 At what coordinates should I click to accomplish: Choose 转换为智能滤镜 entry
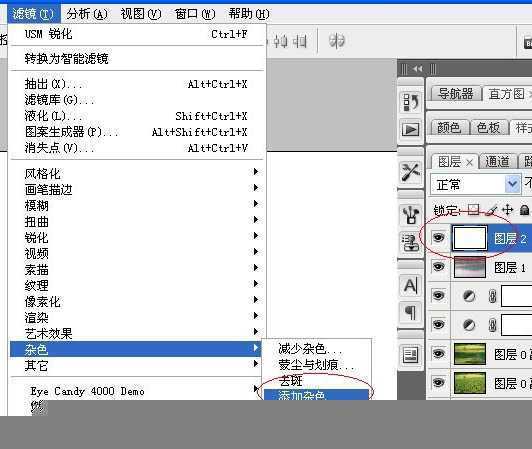136,59
